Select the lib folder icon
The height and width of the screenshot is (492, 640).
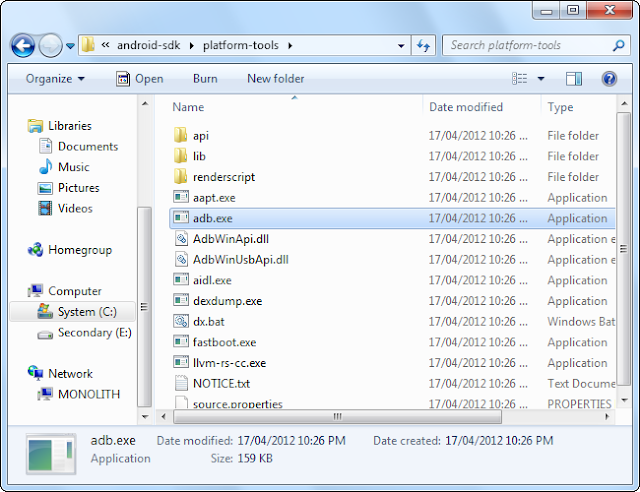(180, 156)
